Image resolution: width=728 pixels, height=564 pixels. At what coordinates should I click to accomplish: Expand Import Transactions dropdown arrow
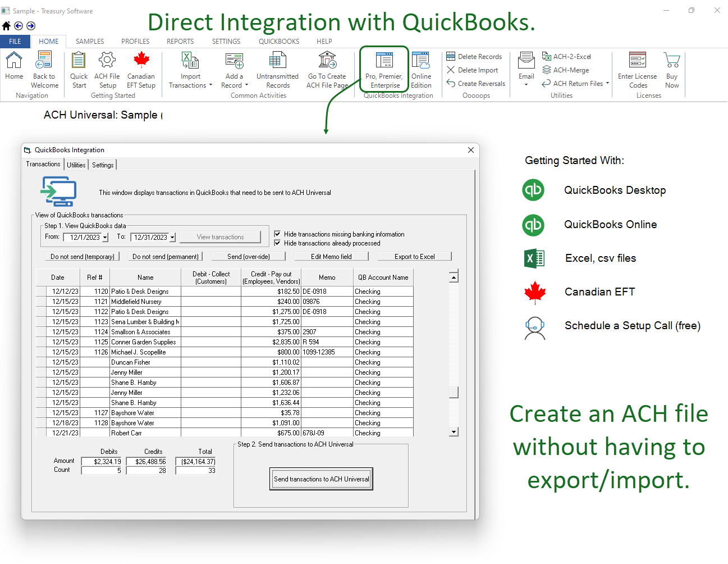[x=210, y=85]
